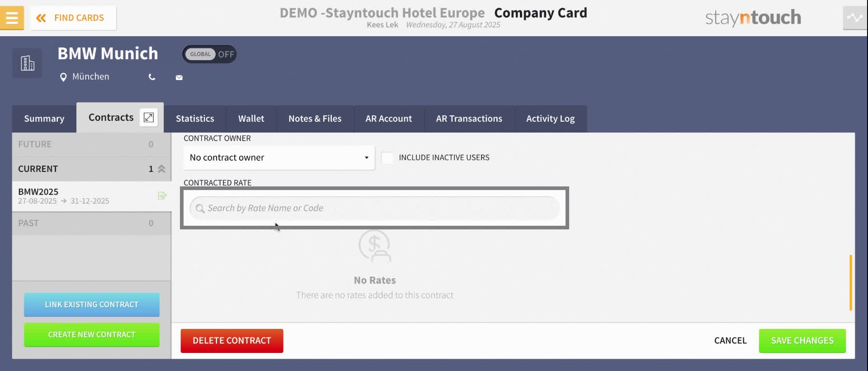Click the München city text

click(91, 76)
